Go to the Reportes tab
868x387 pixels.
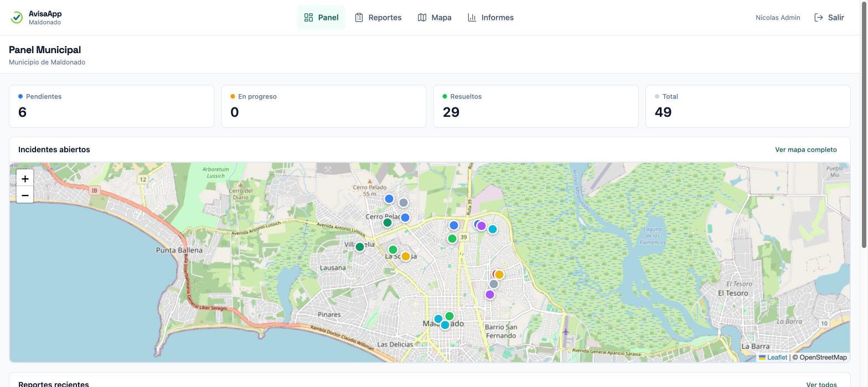[x=378, y=18]
